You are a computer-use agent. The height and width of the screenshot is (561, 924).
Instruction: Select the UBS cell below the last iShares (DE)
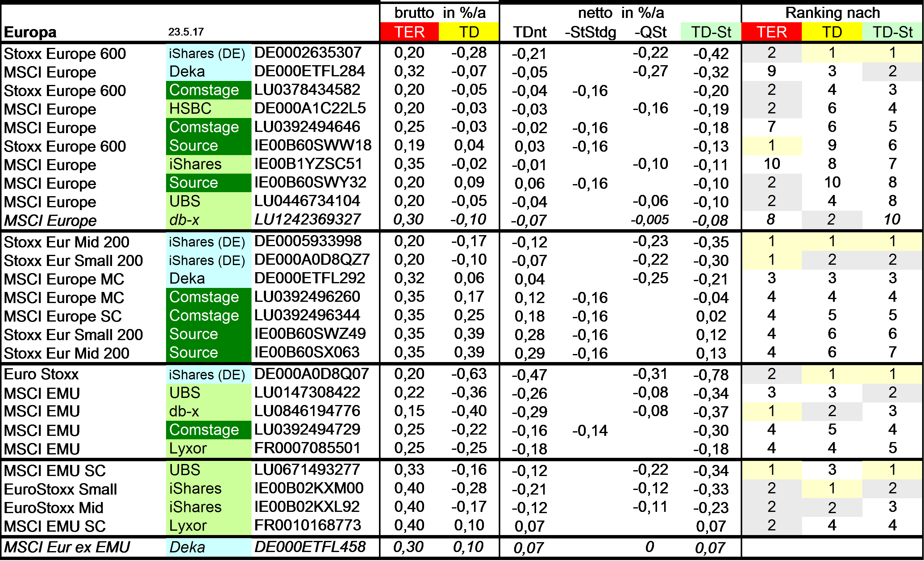pos(209,393)
